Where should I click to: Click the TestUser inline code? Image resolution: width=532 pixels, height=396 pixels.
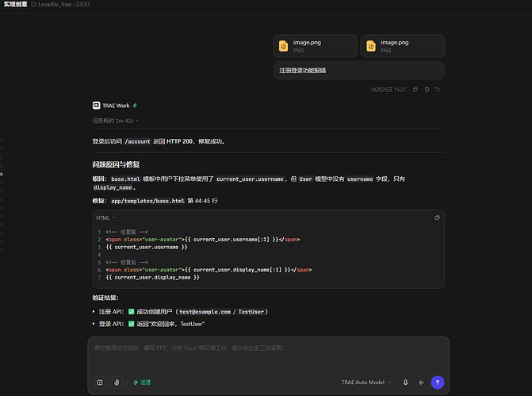[251, 312]
